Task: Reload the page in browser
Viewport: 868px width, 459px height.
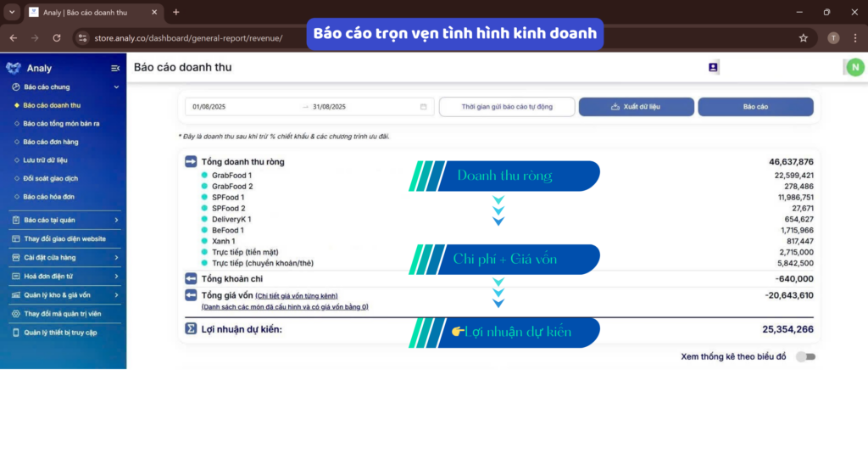Action: point(57,37)
